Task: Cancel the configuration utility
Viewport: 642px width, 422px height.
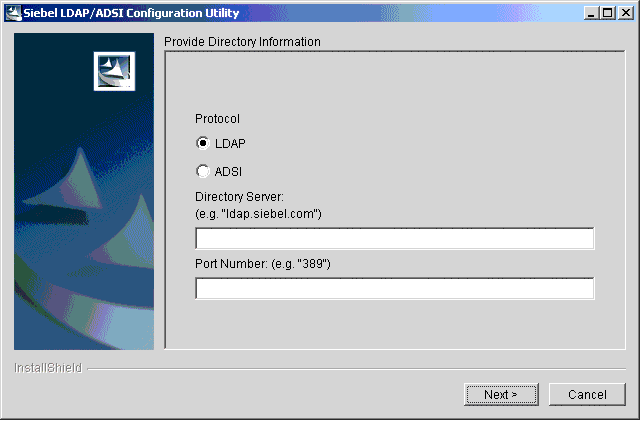Action: pyautogui.click(x=587, y=395)
